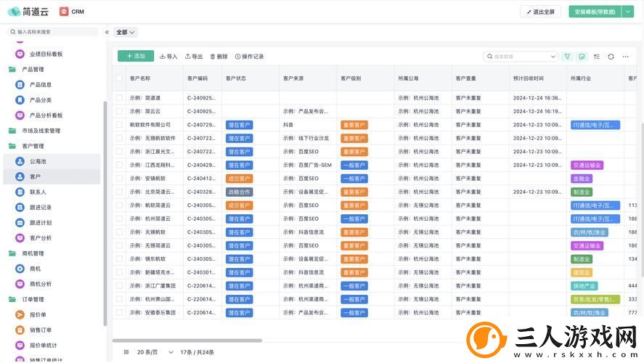
Task: Click the 报价单 orange icon
Action: (x=20, y=314)
